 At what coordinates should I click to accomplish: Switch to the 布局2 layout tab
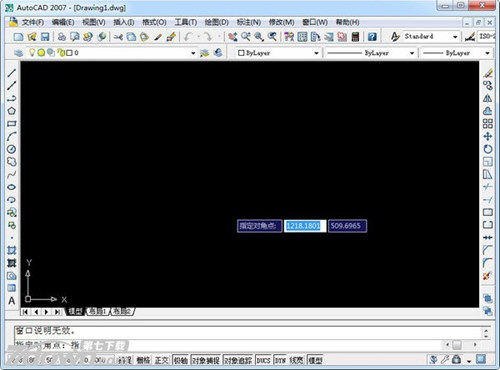[x=122, y=312]
